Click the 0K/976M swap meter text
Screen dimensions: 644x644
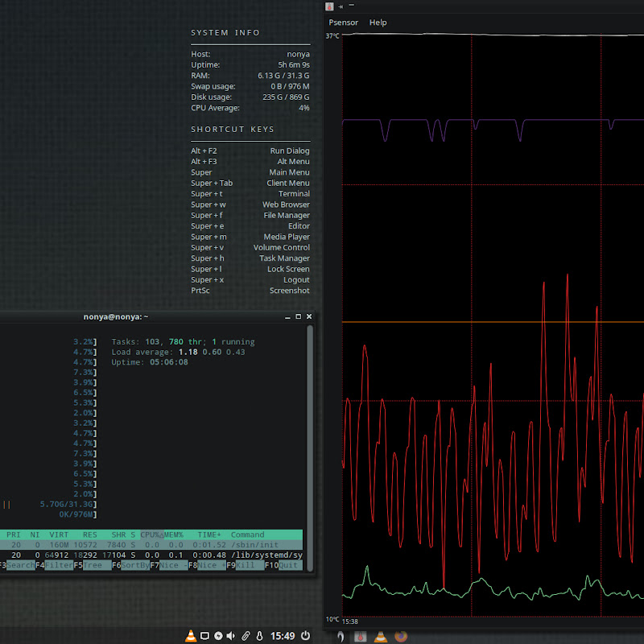click(77, 514)
